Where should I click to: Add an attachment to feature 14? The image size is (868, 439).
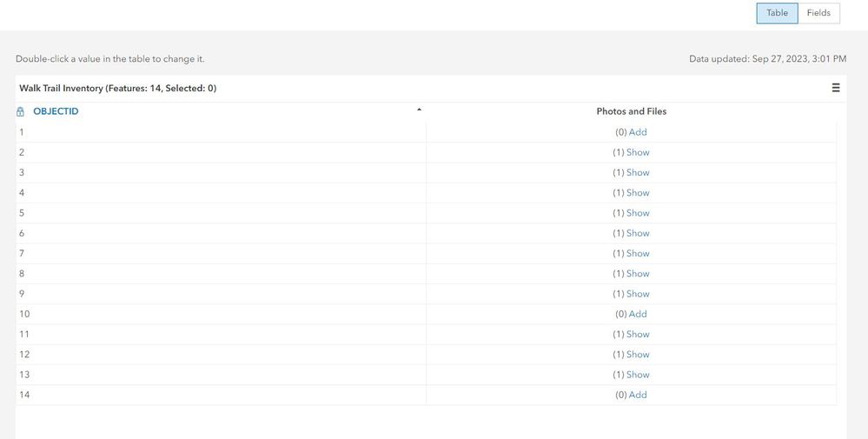click(638, 395)
